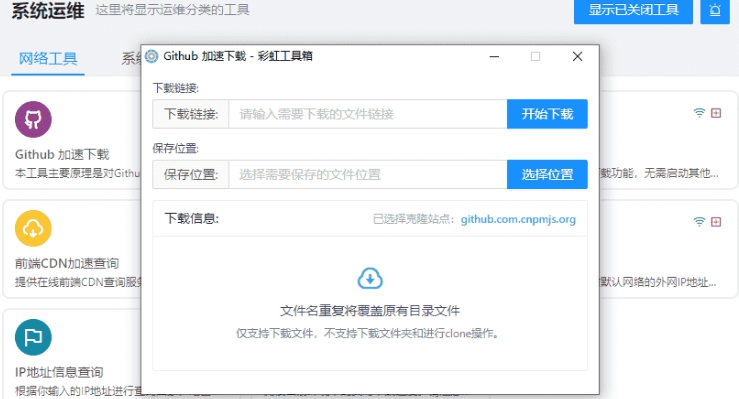The image size is (739, 399).
Task: Click the Github 加速下载 card title
Action: tap(62, 155)
